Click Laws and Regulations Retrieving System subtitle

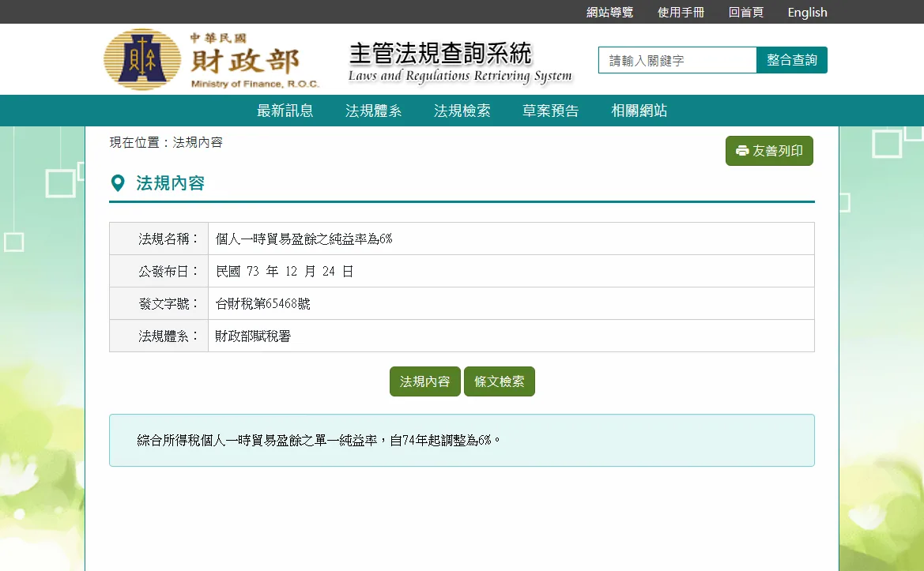point(460,76)
